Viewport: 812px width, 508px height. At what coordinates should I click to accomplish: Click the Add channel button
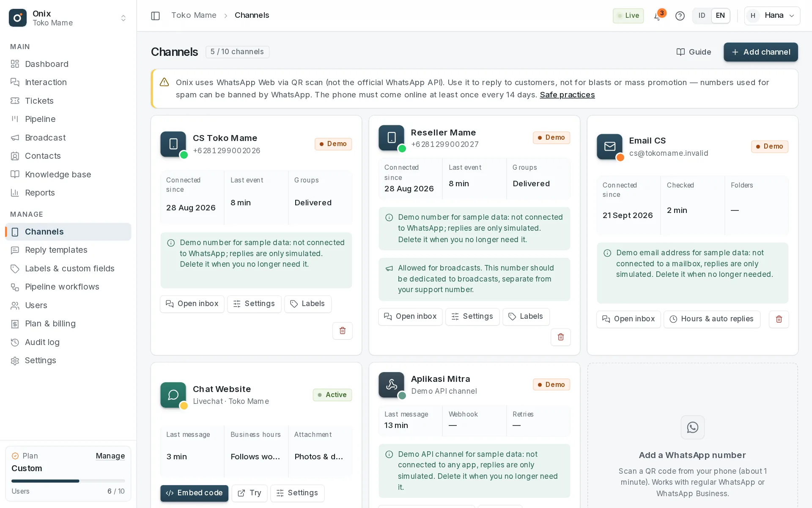point(760,52)
